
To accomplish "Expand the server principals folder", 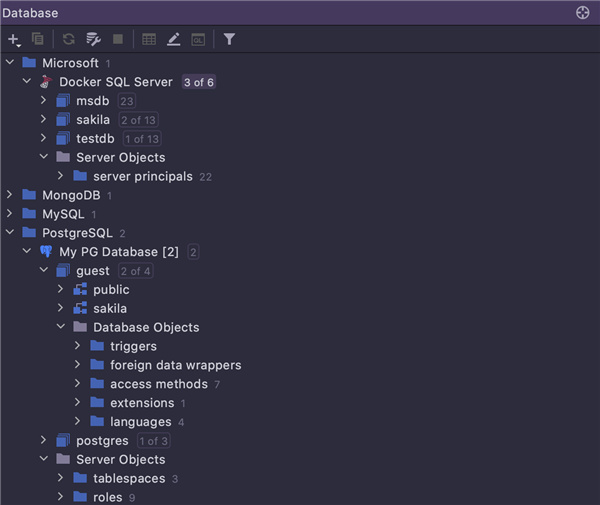I will tap(60, 176).
